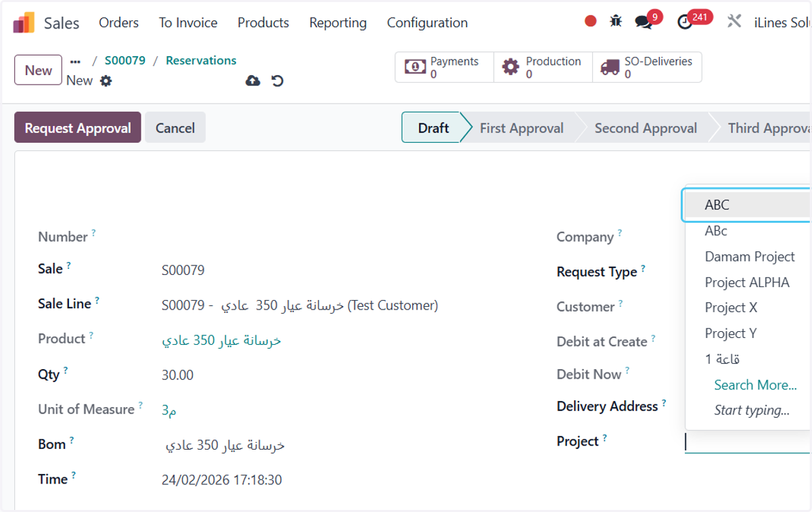812x512 pixels.
Task: Open the Unit of Measure link م3
Action: click(x=169, y=410)
